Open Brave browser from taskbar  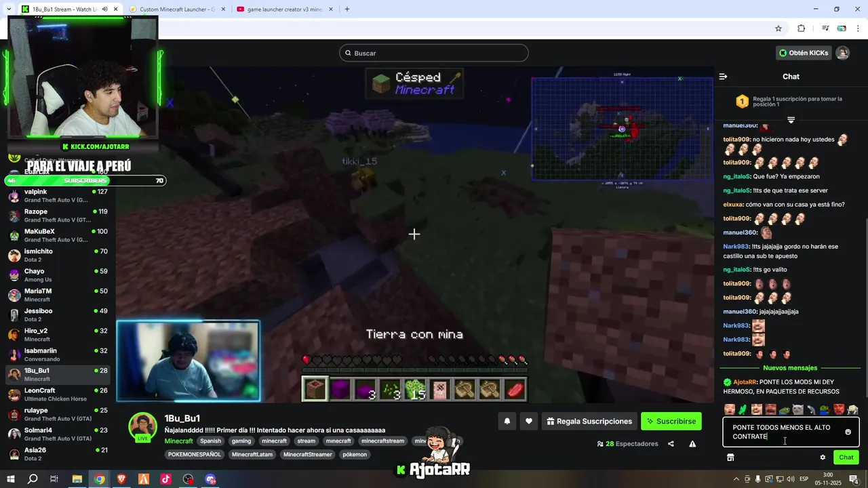(121, 479)
